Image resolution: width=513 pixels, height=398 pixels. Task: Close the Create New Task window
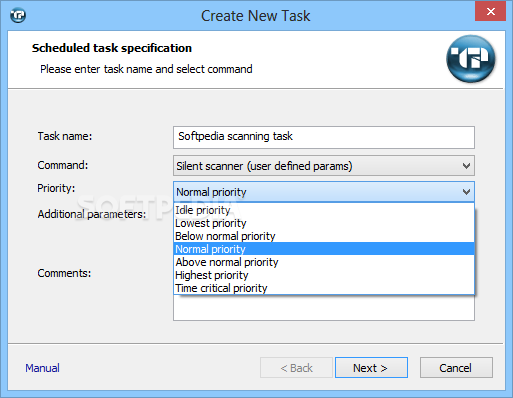coord(490,12)
